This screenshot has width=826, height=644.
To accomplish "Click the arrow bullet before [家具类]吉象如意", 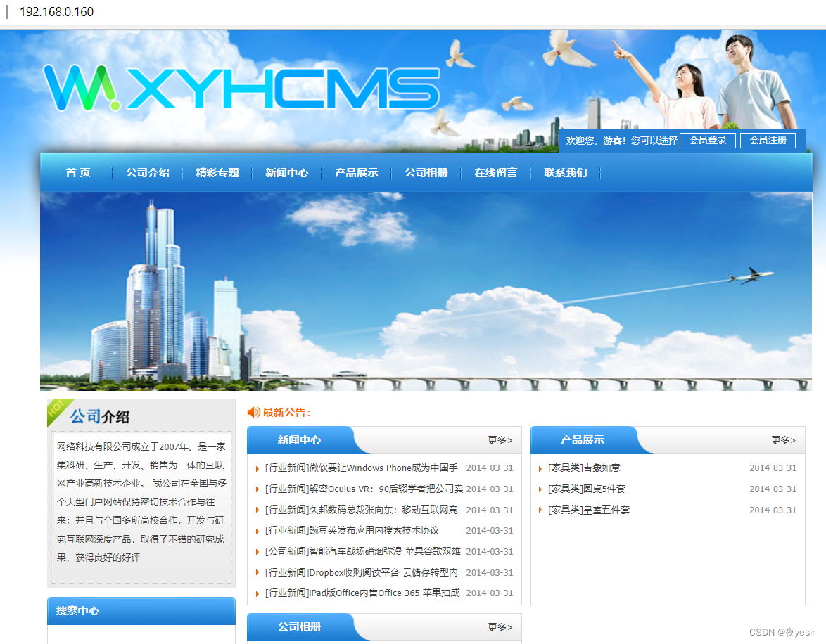I will (540, 468).
